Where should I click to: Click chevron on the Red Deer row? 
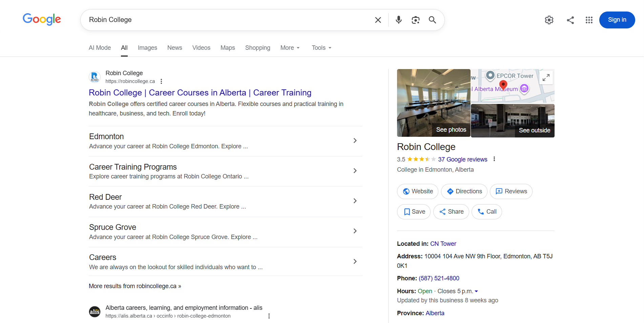(355, 201)
